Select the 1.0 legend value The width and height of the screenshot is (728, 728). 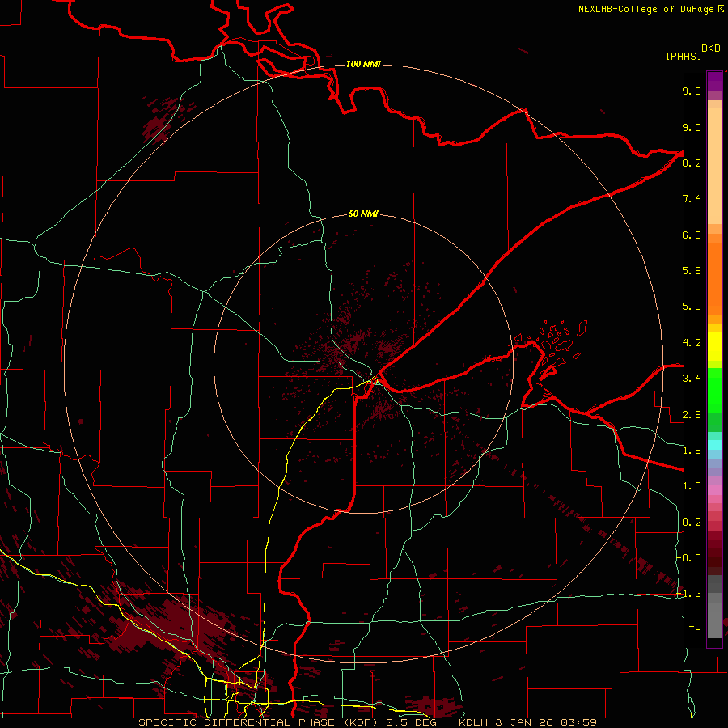(692, 485)
